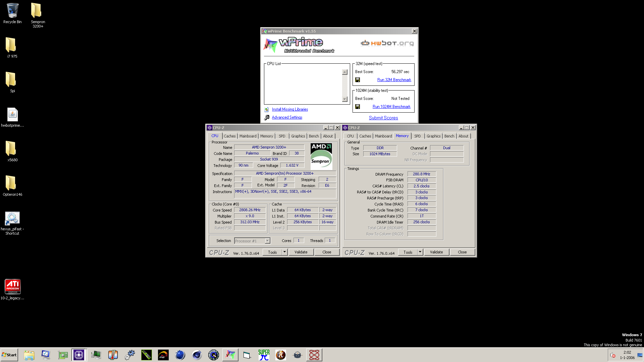This screenshot has width=644, height=362.
Task: Select the CPU tab in right CPU-Z
Action: (x=350, y=136)
